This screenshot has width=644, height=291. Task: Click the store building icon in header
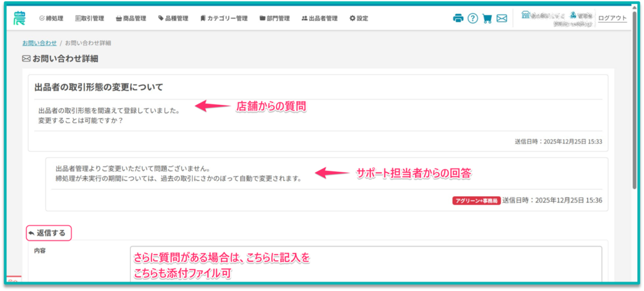tap(525, 14)
